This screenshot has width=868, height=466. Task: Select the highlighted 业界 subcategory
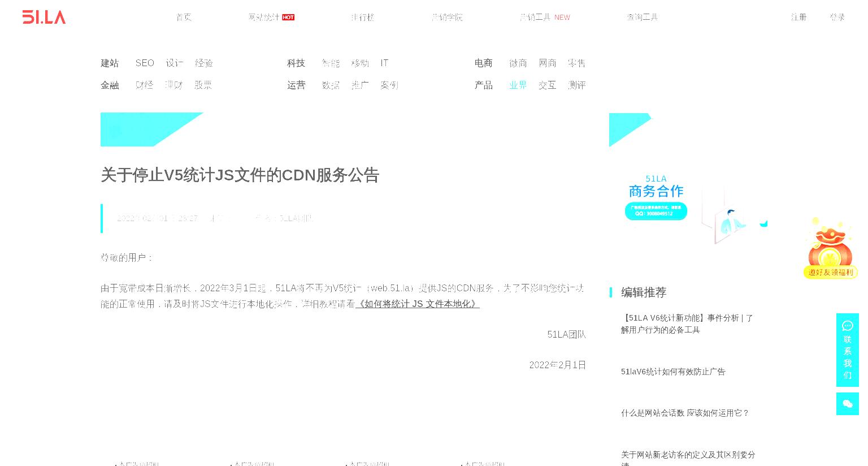coord(518,85)
